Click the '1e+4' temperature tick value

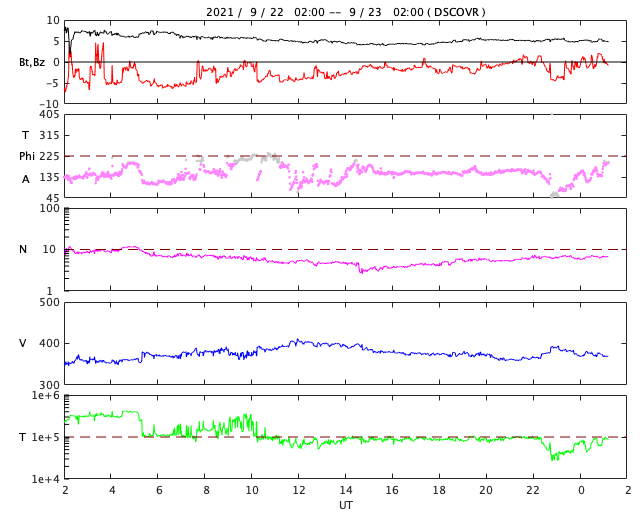click(x=46, y=479)
